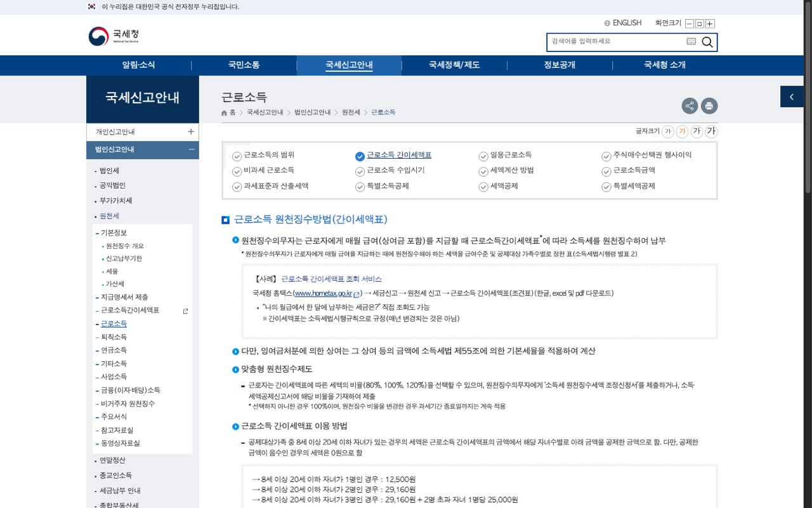Go to 법인신고안내 breadcrumb link
812x508 pixels.
click(312, 112)
